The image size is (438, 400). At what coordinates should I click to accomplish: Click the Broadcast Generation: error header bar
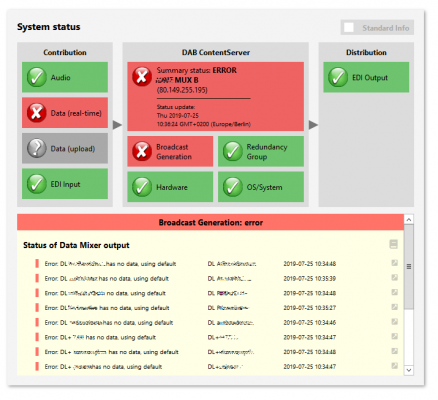pos(210,222)
